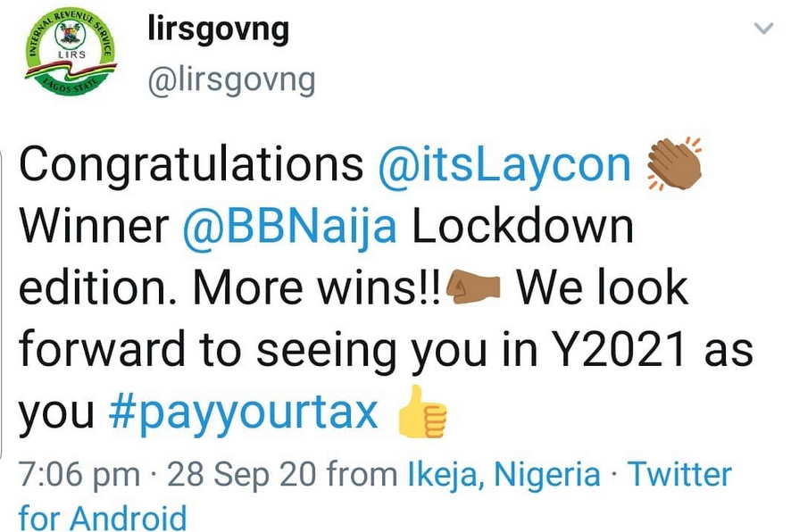This screenshot has width=791, height=532.
Task: Open the @lirsgovng handle
Action: click(x=231, y=81)
